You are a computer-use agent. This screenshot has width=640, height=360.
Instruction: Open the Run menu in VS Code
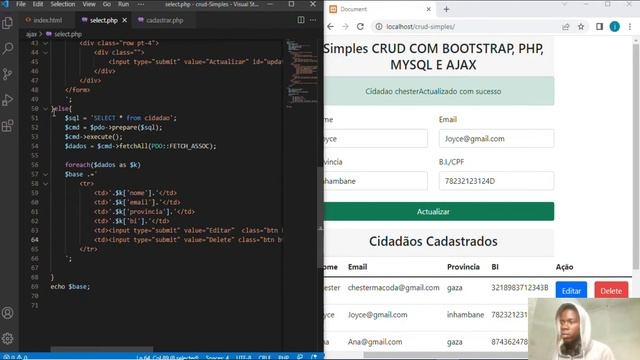coord(124,4)
